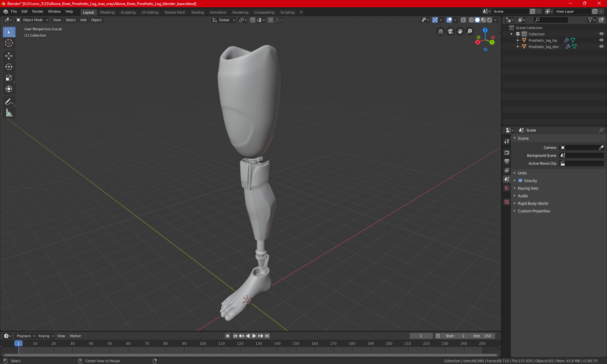Toggle auto keying record button
Screen dimensions: 607x364
(227, 336)
